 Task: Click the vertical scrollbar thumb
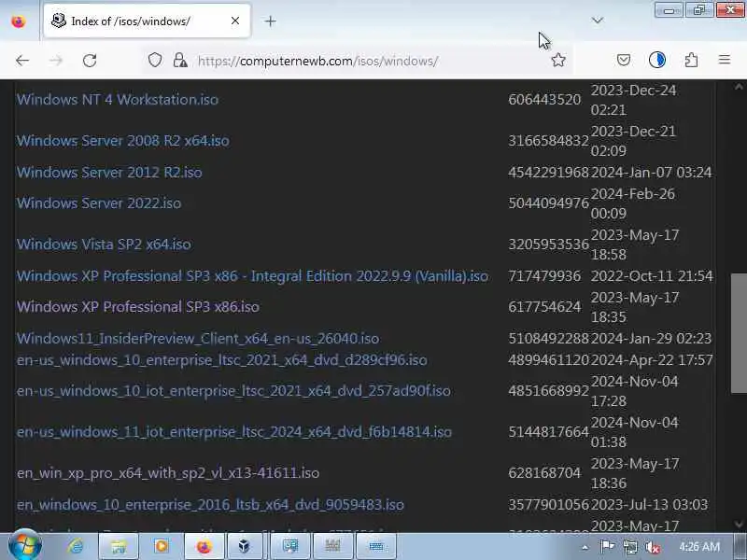(x=739, y=333)
